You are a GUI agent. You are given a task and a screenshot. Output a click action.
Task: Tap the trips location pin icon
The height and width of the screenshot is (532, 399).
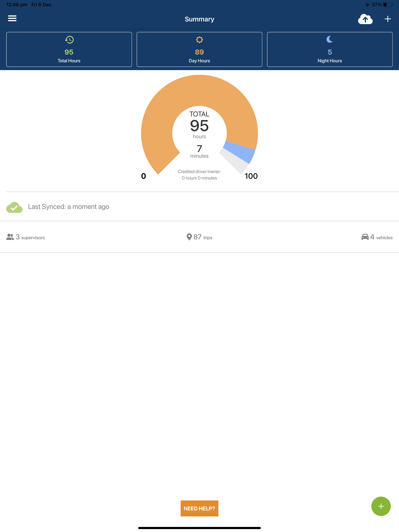coord(189,237)
